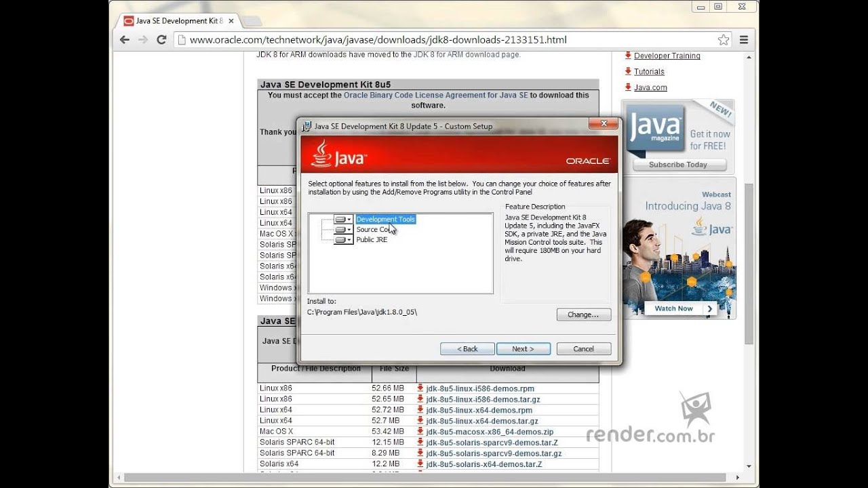Download jdk-8u5-linux-x64-demos.rpm

[x=479, y=411]
